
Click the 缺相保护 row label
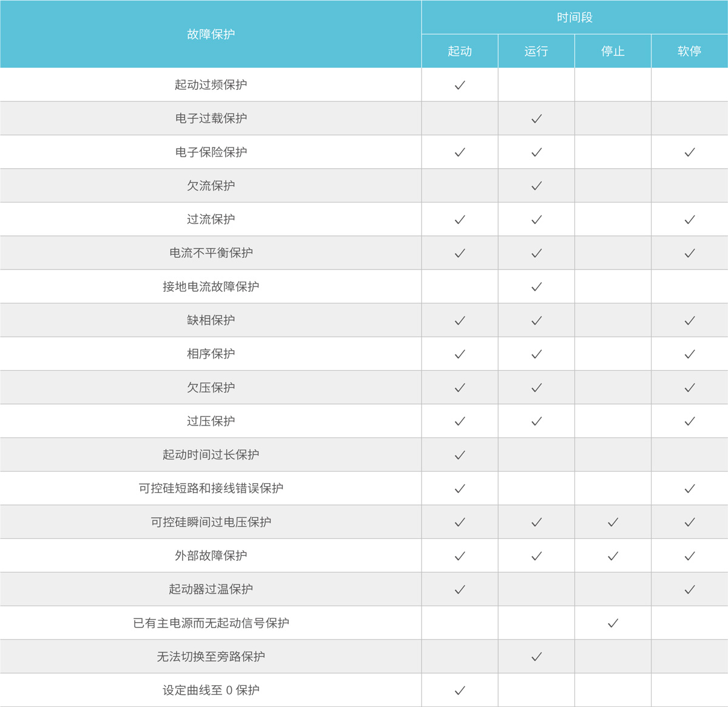211,320
